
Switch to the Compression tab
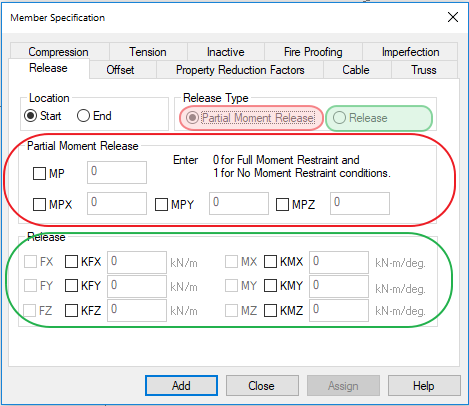[x=58, y=52]
